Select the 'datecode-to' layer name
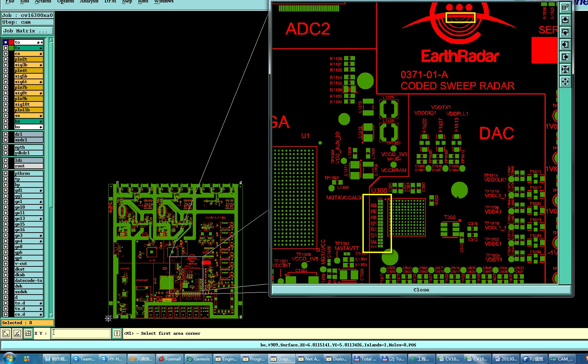 (x=29, y=280)
